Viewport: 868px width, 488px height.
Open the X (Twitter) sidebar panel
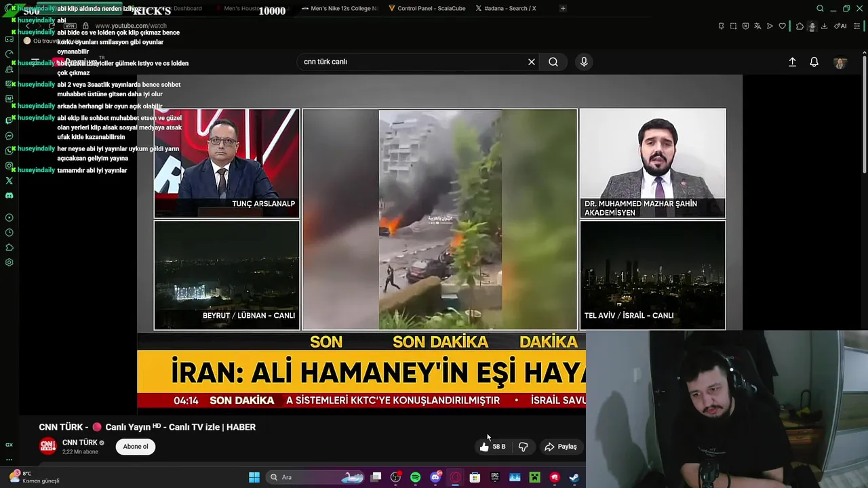9,180
